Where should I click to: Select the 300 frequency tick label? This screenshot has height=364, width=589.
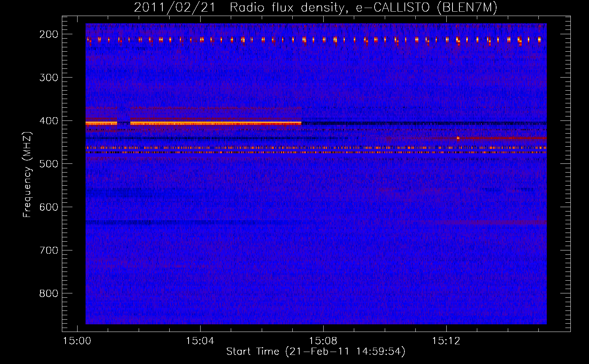click(x=49, y=78)
